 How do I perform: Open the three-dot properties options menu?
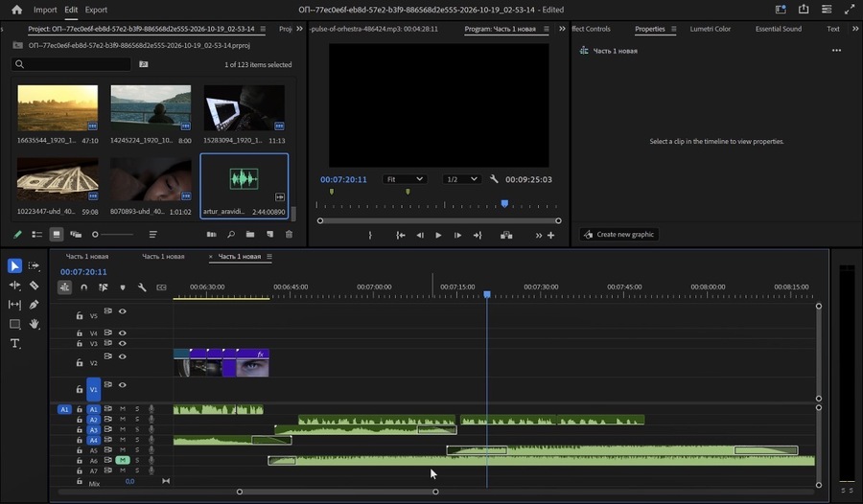(836, 51)
